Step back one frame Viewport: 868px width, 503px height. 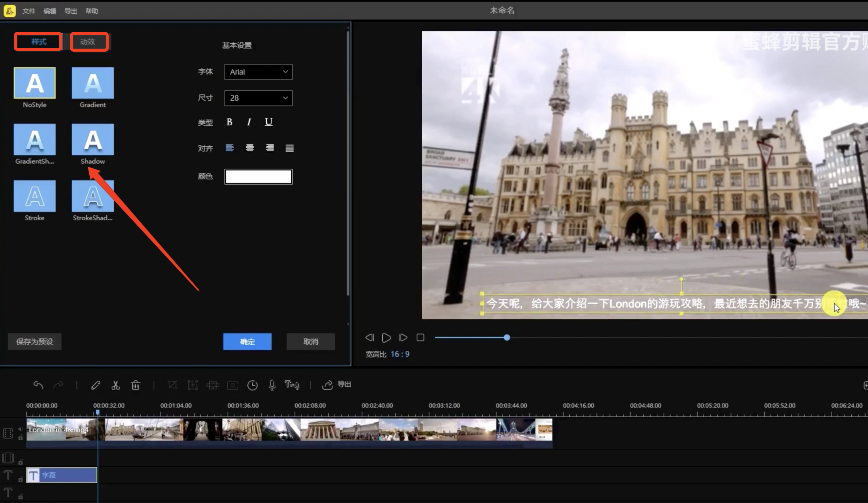tap(369, 337)
